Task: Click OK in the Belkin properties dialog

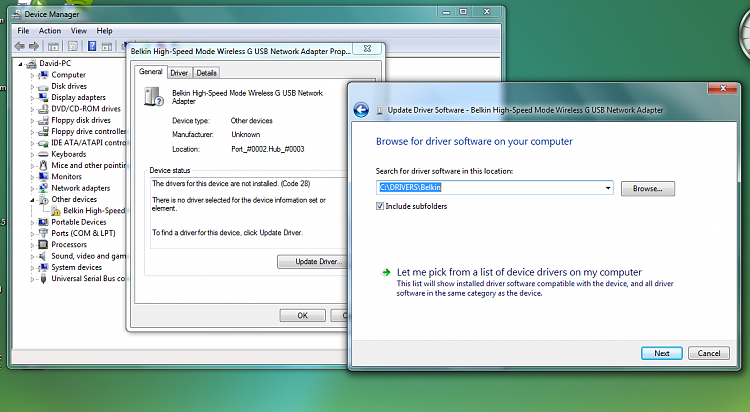Action: [x=302, y=315]
